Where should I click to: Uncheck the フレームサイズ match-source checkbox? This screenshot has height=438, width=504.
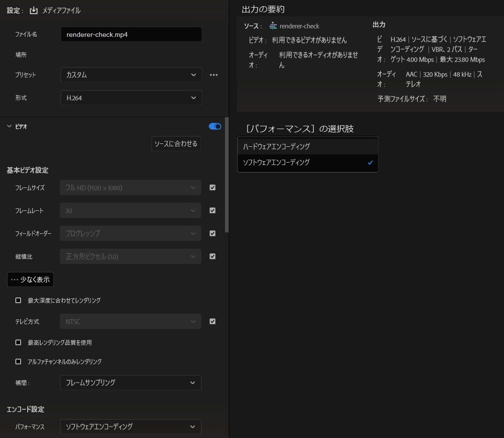tap(213, 187)
